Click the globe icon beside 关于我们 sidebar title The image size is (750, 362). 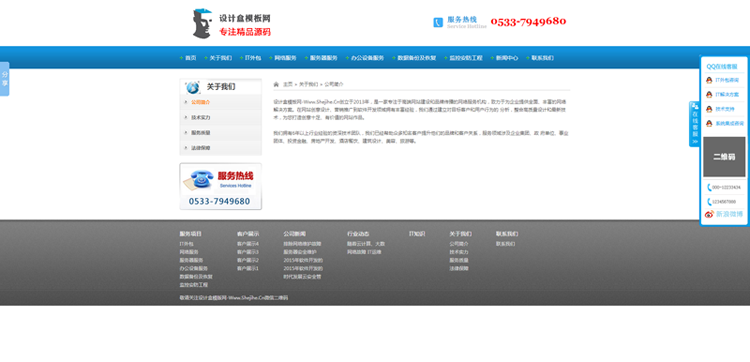tap(193, 87)
